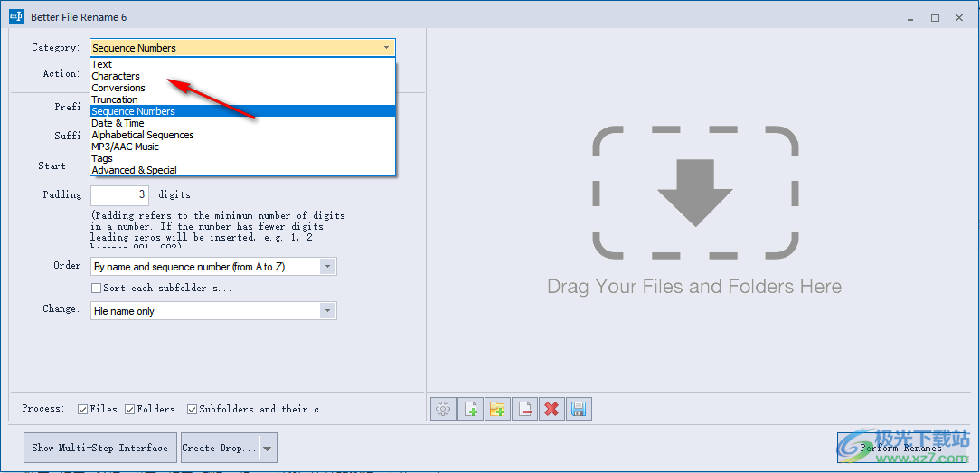Minimize the Better File Rename window
980x473 pixels.
[x=910, y=17]
